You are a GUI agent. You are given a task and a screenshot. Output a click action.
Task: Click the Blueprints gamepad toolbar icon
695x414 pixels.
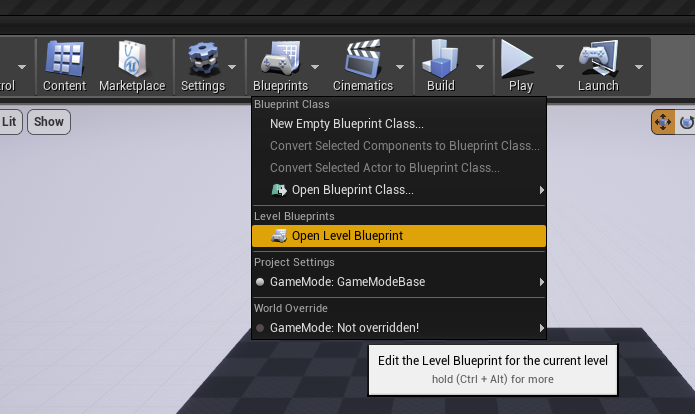click(x=281, y=58)
